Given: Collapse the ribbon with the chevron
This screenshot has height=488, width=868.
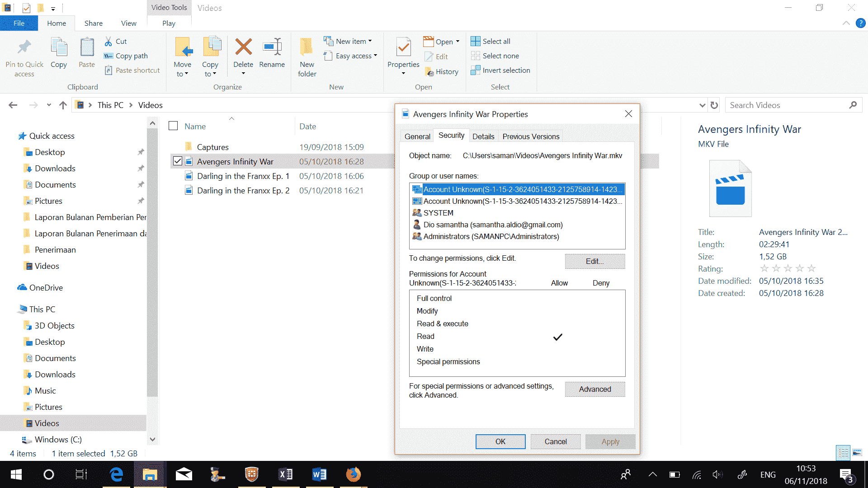Looking at the screenshot, I should (x=846, y=23).
